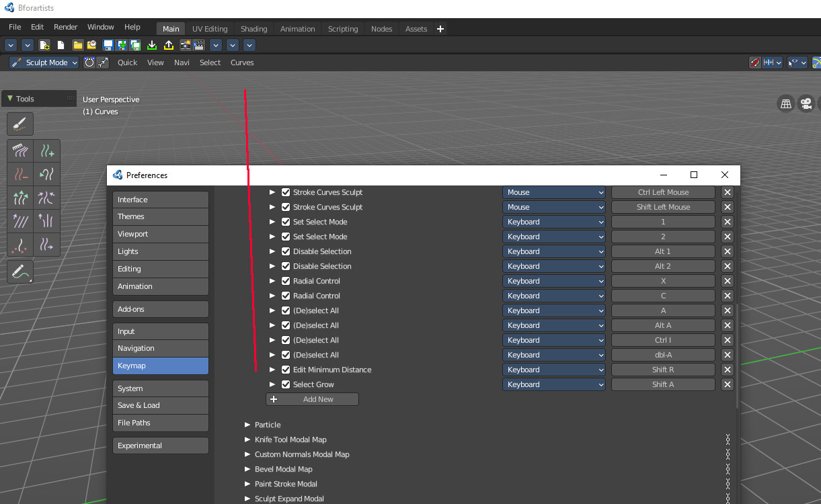Open the Themes preferences section
This screenshot has width=821, height=504.
click(x=161, y=216)
